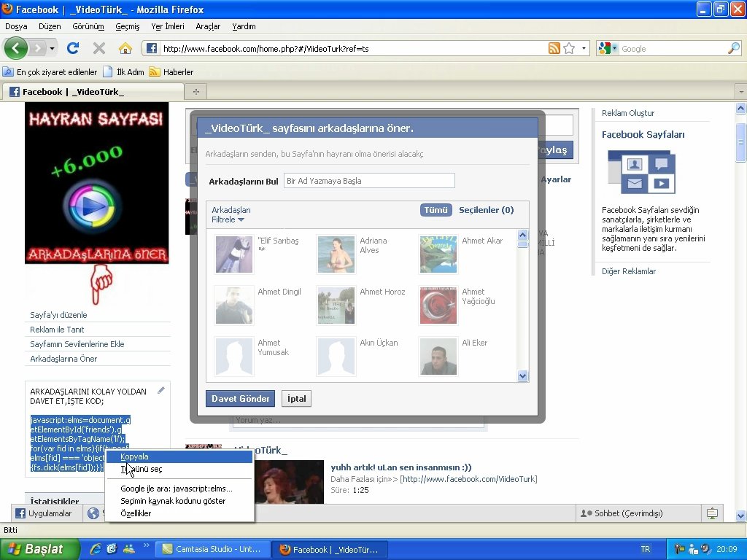Click the second quick launch icon
The height and width of the screenshot is (560, 747).
click(112, 549)
